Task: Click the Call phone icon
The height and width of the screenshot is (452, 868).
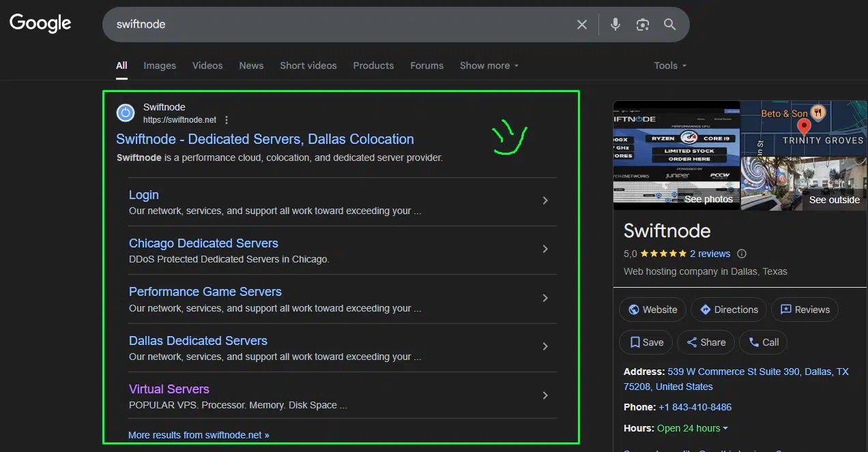Action: point(754,342)
